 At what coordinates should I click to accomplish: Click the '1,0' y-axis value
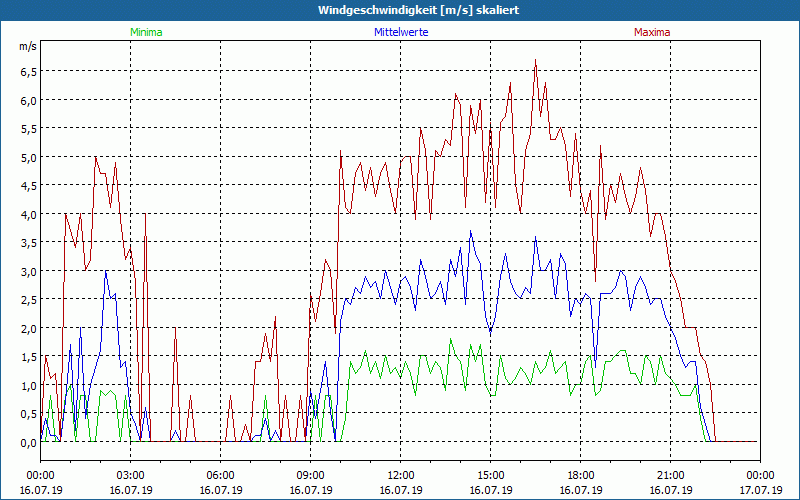click(x=28, y=386)
